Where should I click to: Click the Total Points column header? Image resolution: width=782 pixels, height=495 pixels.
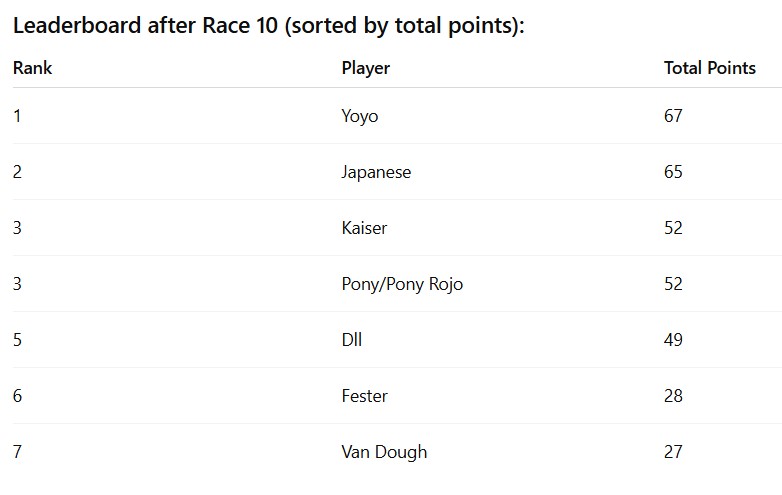[x=710, y=68]
